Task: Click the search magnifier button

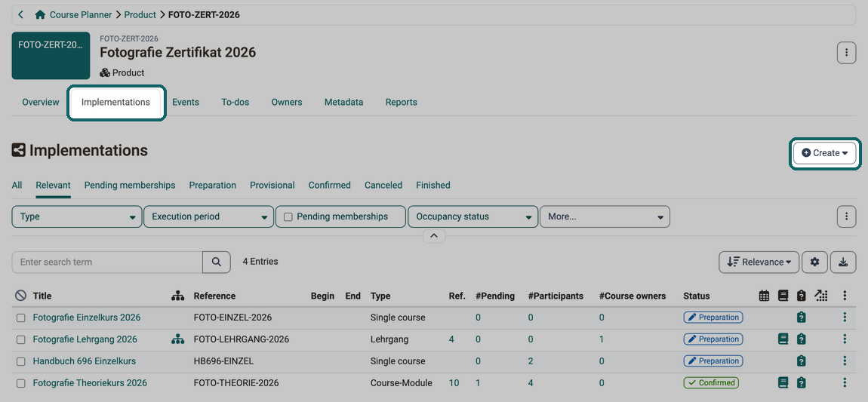Action: pos(217,262)
